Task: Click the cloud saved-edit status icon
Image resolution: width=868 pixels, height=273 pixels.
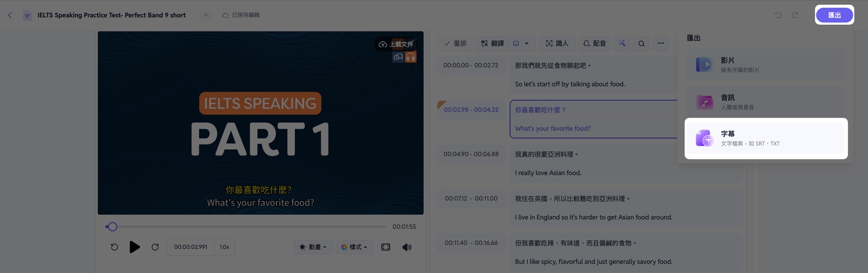Action: pyautogui.click(x=225, y=15)
